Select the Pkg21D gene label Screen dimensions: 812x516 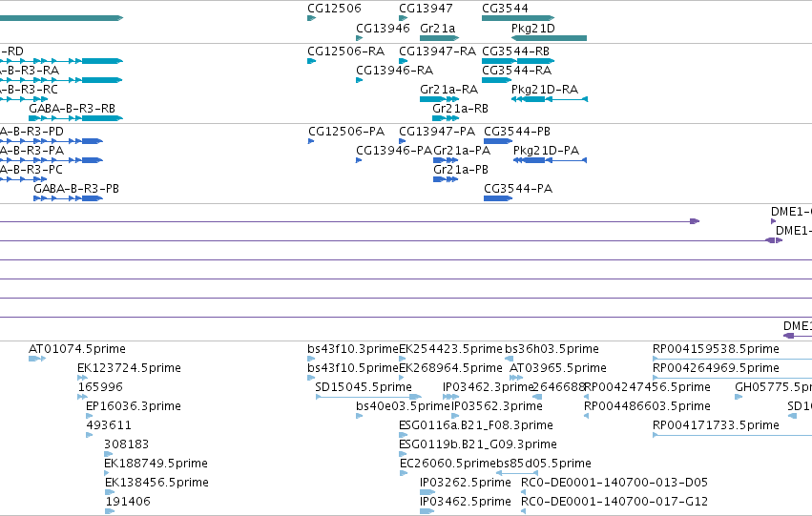(x=532, y=28)
